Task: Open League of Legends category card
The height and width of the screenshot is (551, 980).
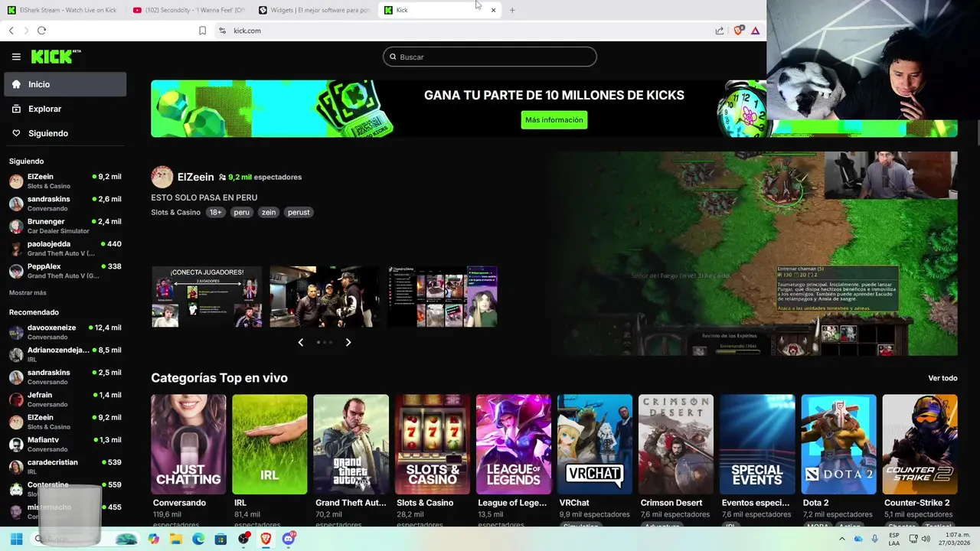Action: (x=514, y=444)
